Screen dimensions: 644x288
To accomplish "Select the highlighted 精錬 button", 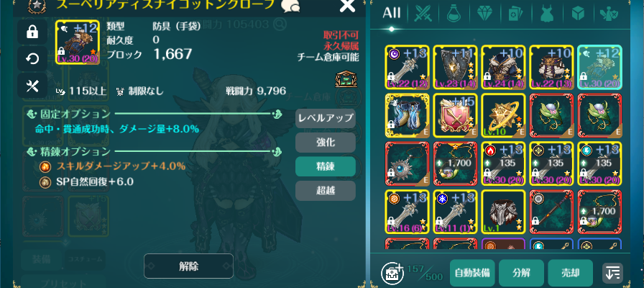I will click(x=326, y=166).
